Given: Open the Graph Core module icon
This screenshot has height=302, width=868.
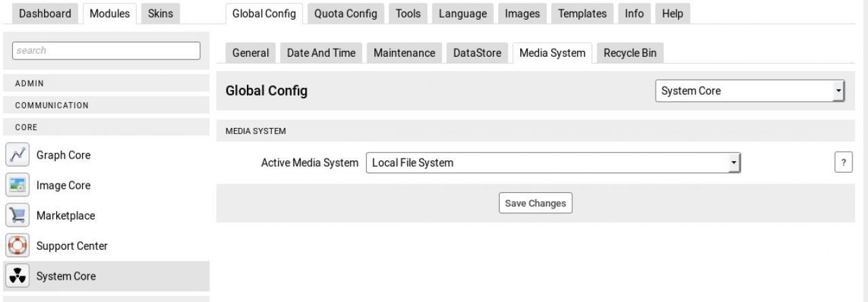Looking at the screenshot, I should pos(16,155).
